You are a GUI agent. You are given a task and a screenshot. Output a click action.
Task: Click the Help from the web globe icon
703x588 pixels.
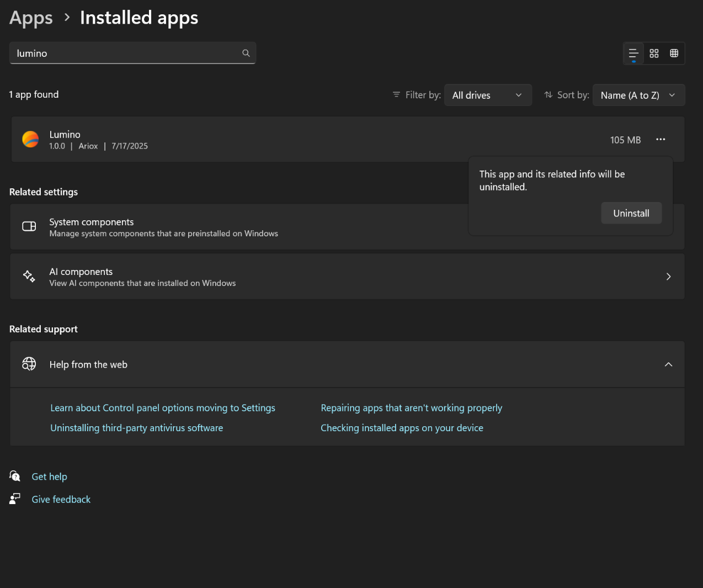tap(29, 364)
